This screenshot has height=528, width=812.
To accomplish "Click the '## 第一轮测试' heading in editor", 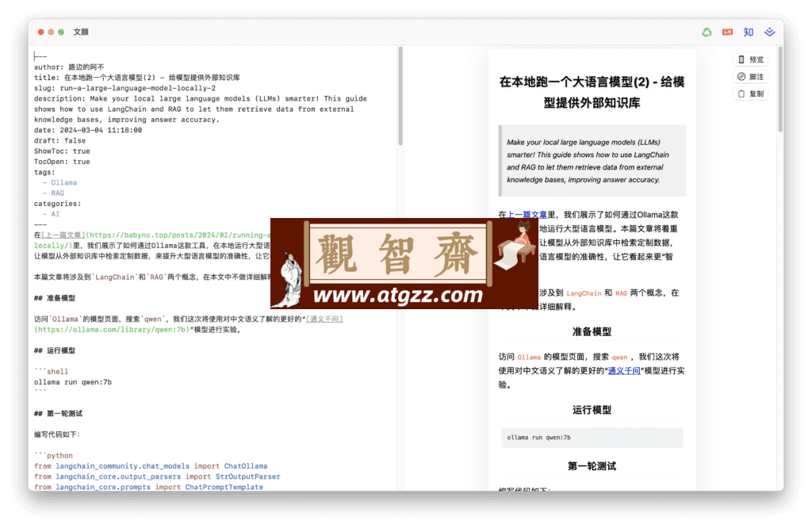I will [58, 414].
